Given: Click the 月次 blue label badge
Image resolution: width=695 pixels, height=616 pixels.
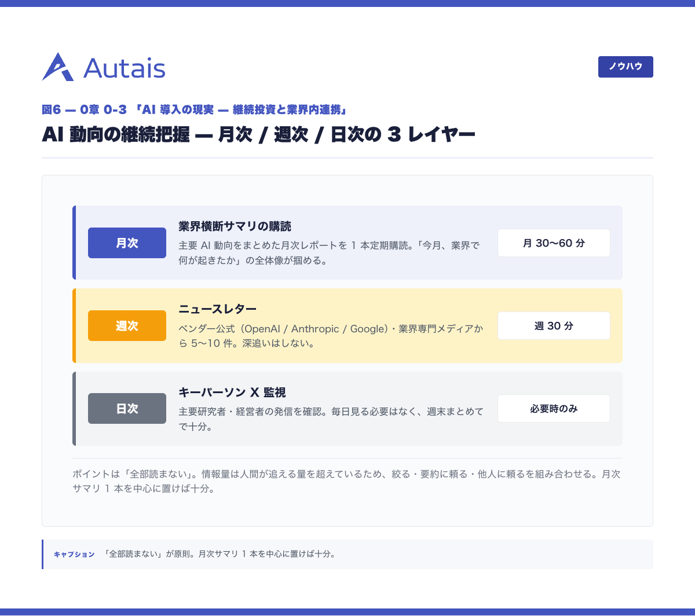Looking at the screenshot, I should tap(127, 243).
